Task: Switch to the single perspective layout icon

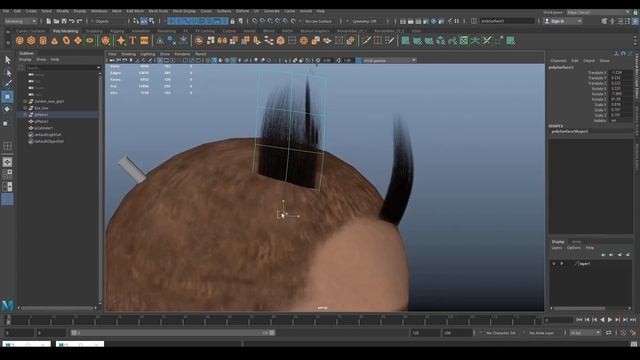Action: (7, 162)
